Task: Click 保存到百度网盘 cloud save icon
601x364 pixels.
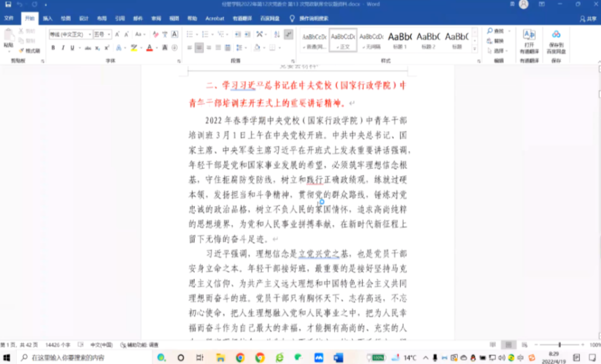Action: (x=556, y=41)
